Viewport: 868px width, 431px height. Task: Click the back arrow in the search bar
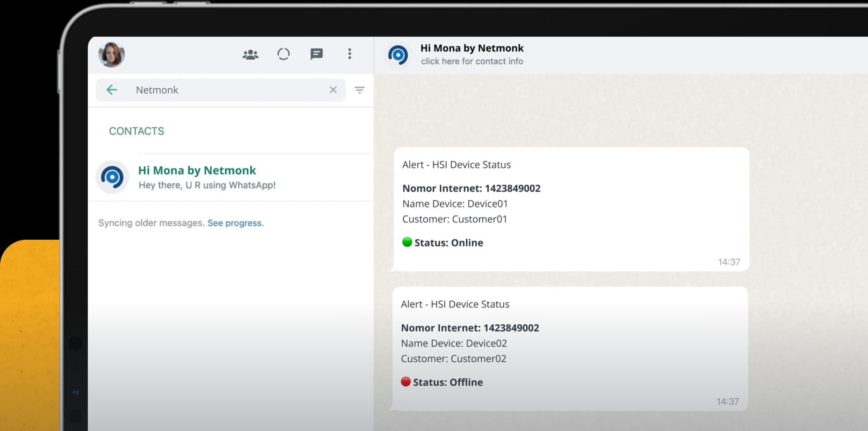click(x=112, y=90)
